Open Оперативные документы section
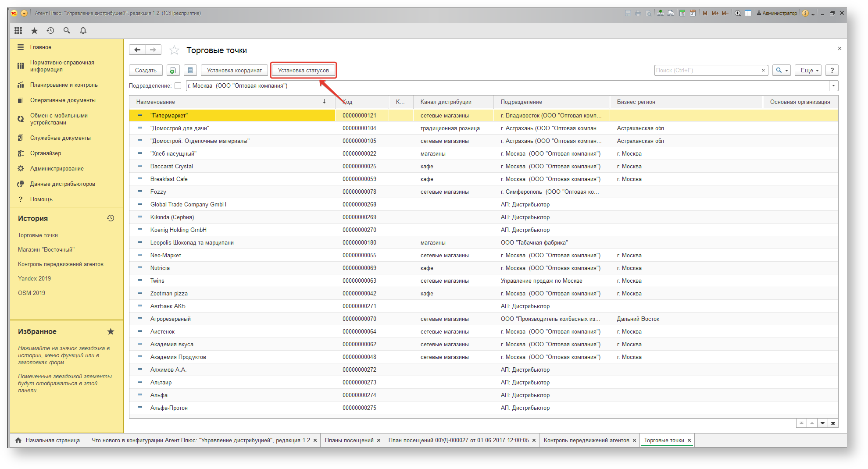 click(x=67, y=100)
